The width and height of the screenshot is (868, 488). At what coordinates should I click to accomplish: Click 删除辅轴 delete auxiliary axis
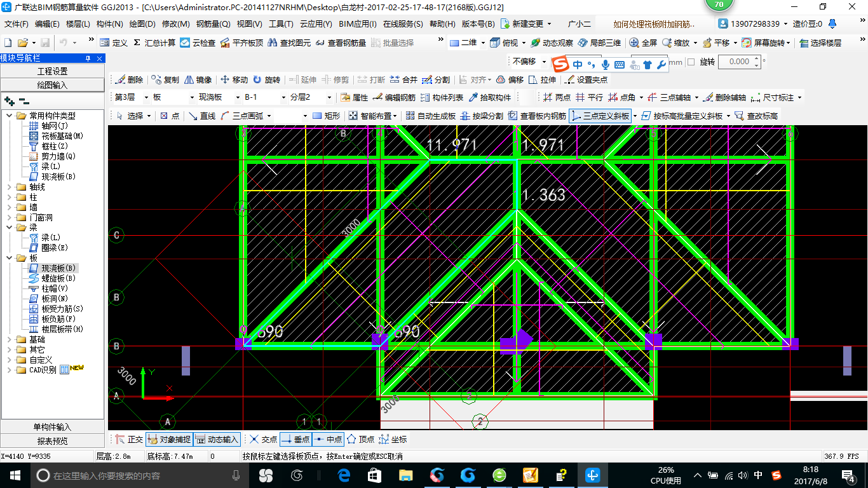(724, 97)
